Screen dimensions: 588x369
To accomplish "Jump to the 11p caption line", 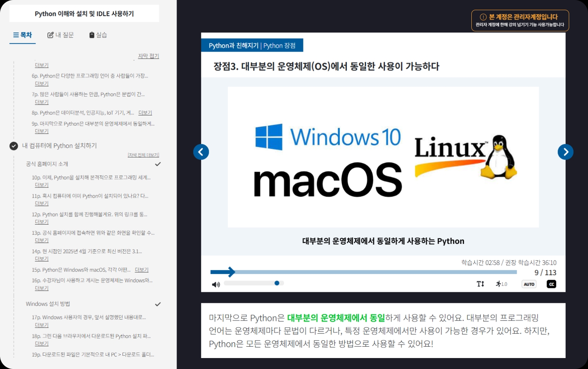I will click(x=90, y=196).
